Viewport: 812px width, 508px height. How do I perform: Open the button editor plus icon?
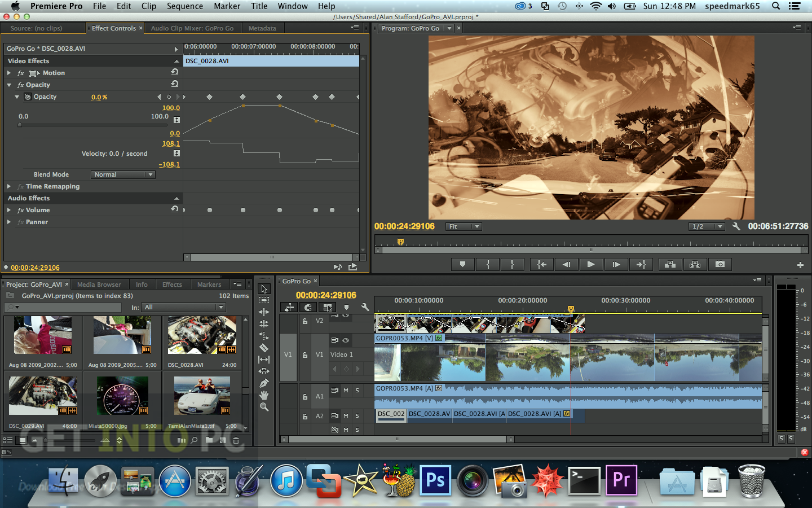pos(800,265)
